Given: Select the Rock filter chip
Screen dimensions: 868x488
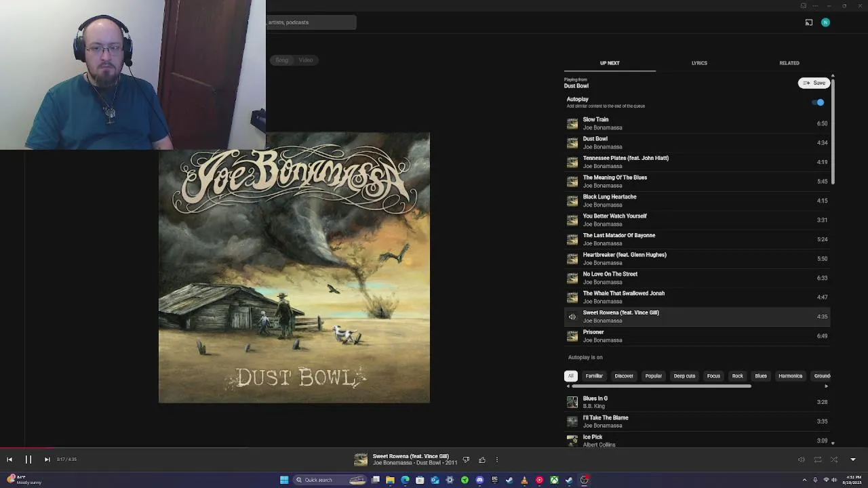Looking at the screenshot, I should (x=738, y=376).
